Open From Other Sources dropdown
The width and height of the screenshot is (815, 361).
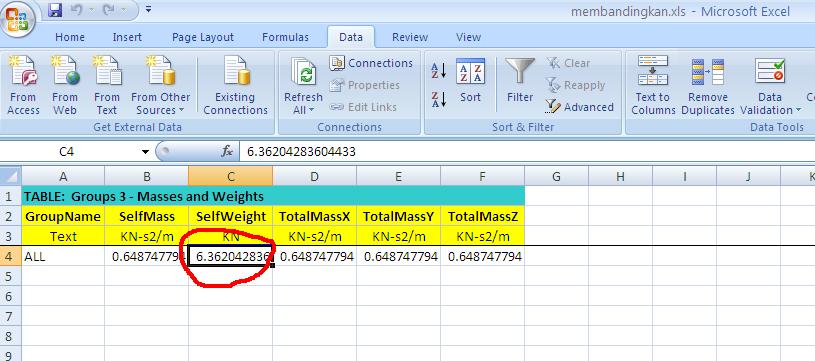(160, 86)
